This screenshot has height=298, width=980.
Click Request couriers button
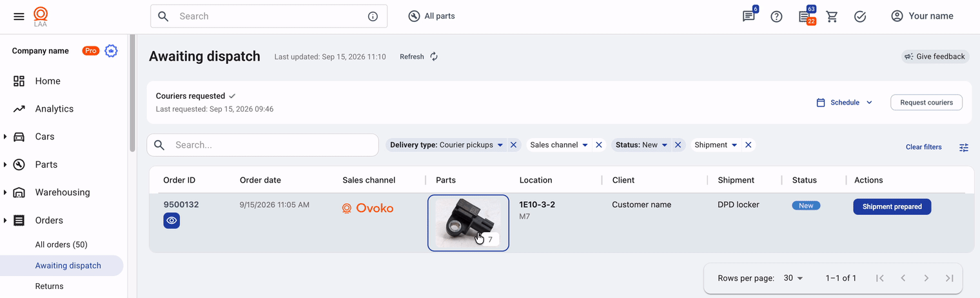point(926,103)
